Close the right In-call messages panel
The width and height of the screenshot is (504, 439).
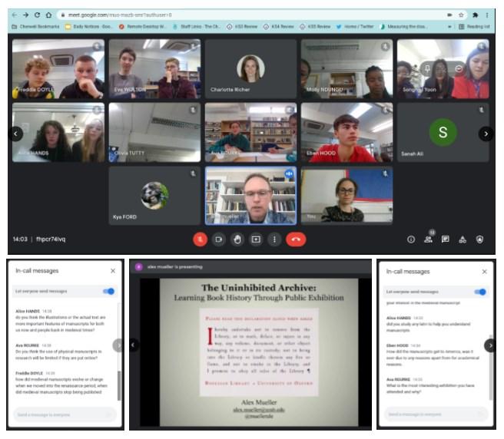[484, 272]
